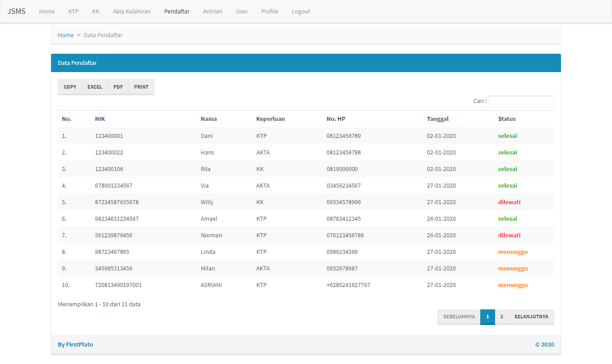Viewport: 612px width, 364px height.
Task: Click Linda's menunggu status
Action: tap(513, 252)
